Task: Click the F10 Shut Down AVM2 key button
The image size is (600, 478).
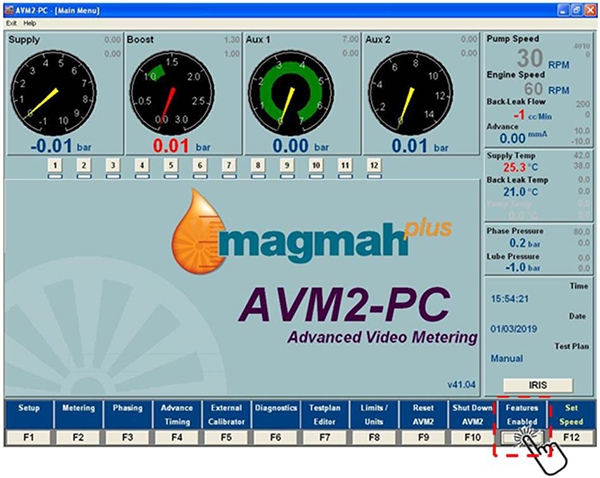Action: 473,437
